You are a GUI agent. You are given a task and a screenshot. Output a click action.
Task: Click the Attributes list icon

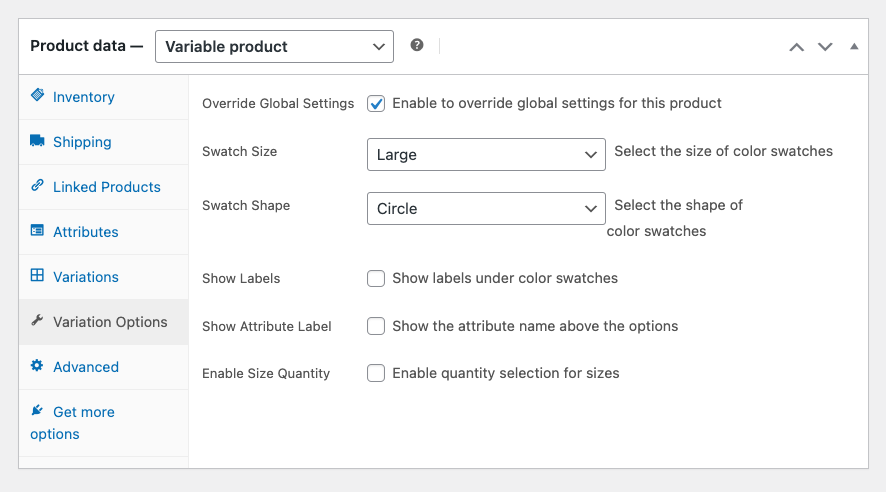click(37, 230)
